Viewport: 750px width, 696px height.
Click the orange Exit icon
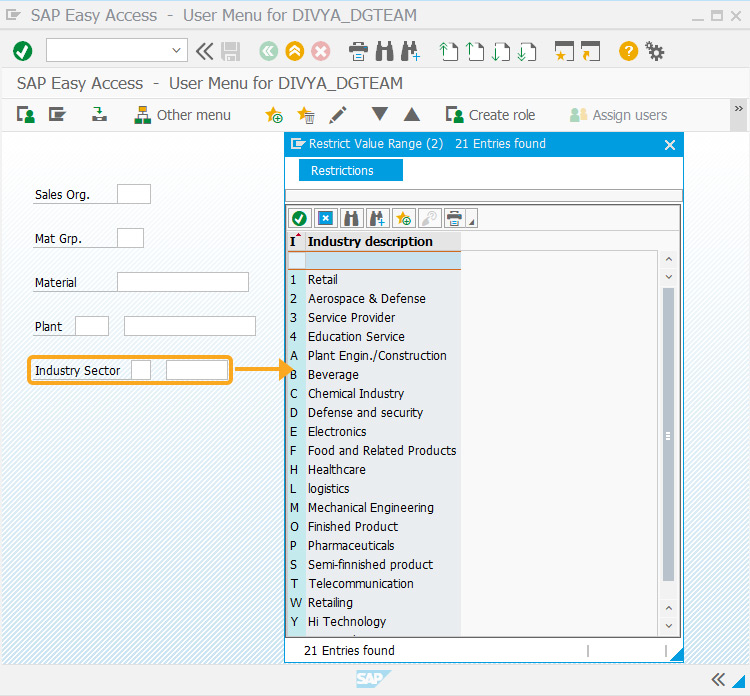pyautogui.click(x=295, y=51)
